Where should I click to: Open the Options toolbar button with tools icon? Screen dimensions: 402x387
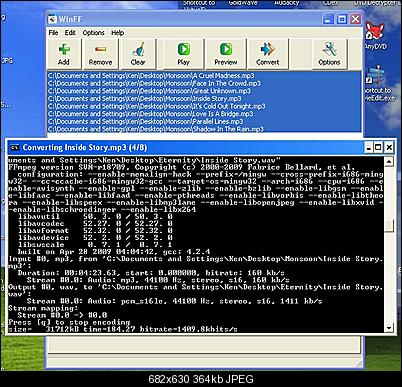tap(329, 54)
